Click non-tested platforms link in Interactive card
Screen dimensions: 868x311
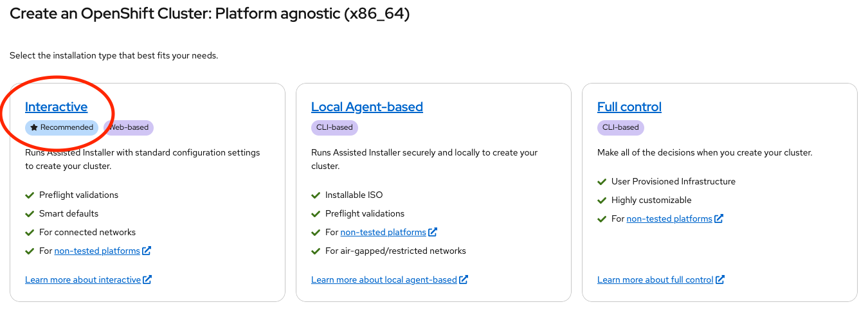click(97, 251)
